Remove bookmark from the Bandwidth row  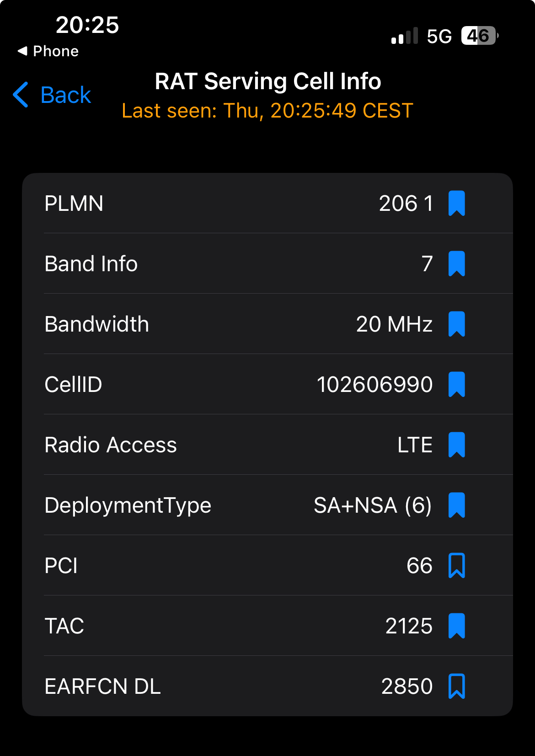click(x=456, y=324)
